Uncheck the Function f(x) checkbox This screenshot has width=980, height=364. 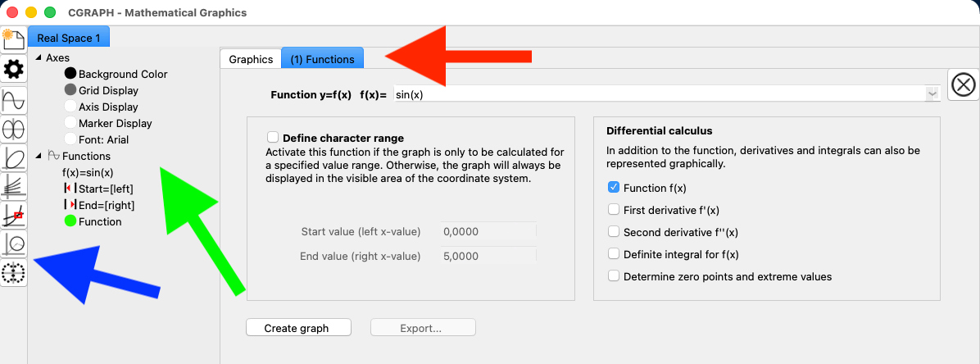(x=614, y=188)
